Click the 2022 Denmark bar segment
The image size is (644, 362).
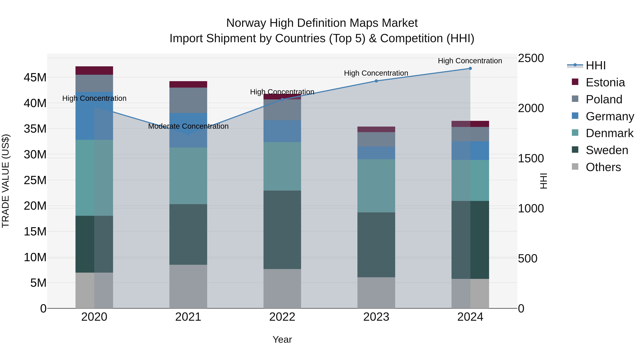(x=282, y=166)
